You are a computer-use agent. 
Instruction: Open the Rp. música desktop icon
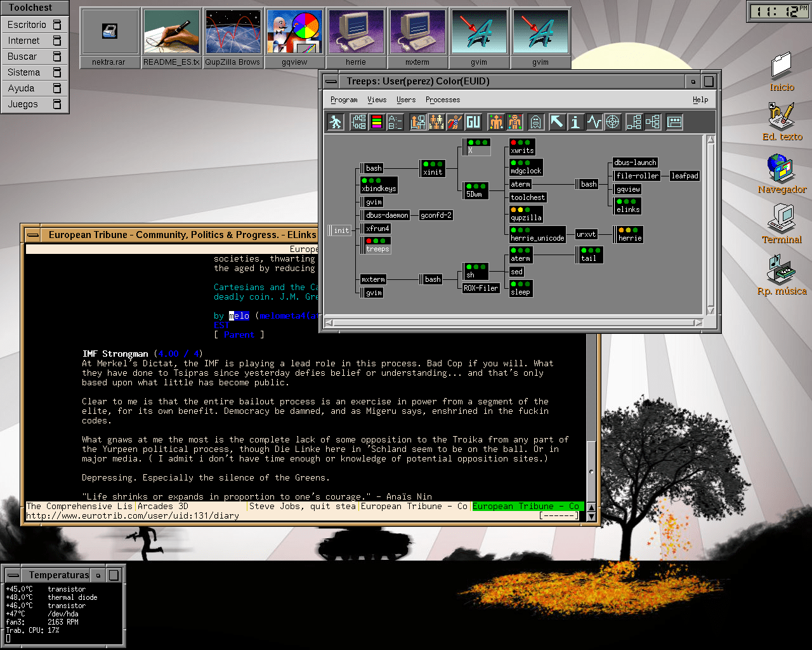(x=782, y=275)
